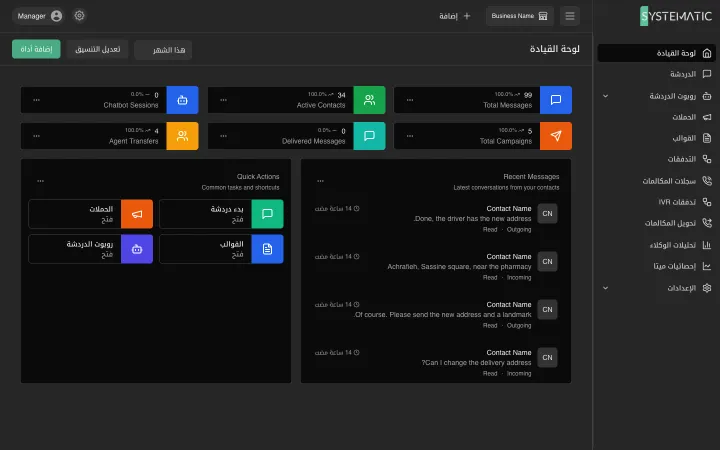Open سجلات المكالمات in the sidebar
The width and height of the screenshot is (720, 450).
pos(656,181)
